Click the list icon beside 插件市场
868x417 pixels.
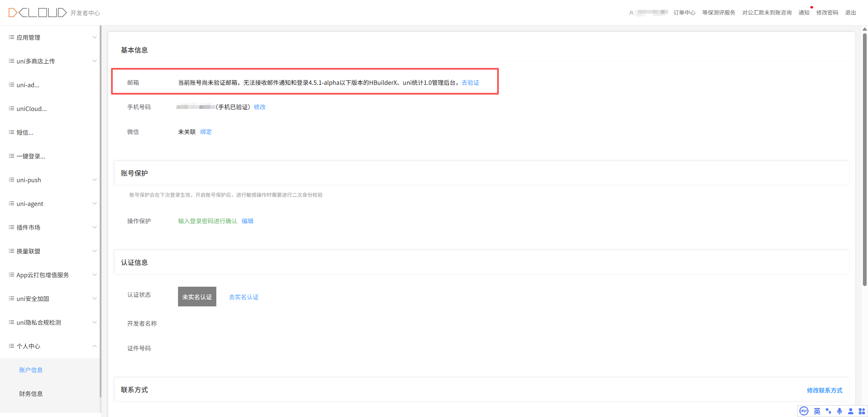(12, 227)
